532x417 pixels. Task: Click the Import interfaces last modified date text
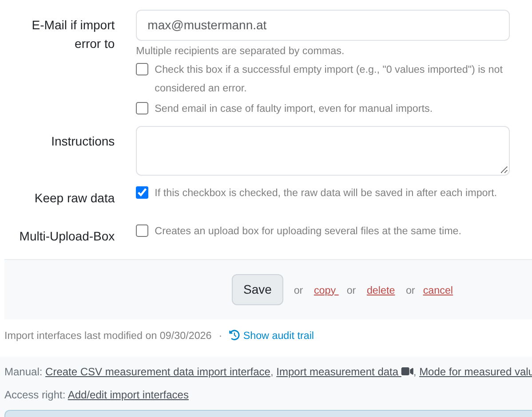(108, 336)
